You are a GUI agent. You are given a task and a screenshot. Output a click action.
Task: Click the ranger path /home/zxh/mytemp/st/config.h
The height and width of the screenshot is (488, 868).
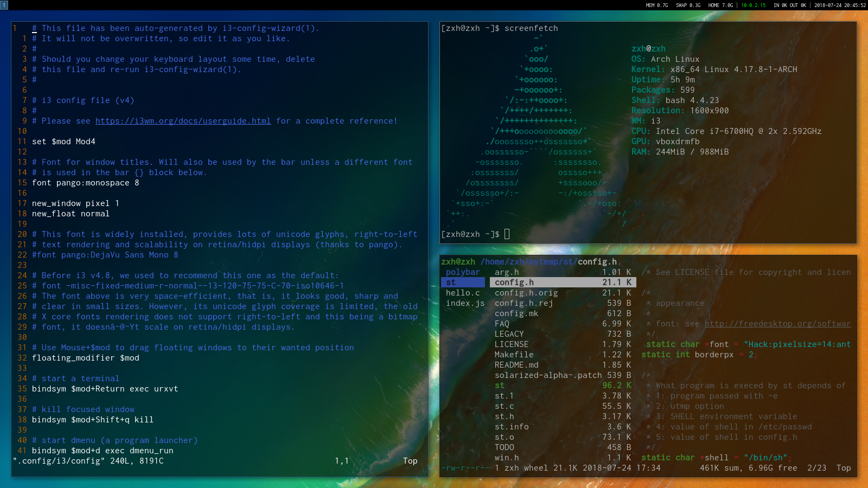[548, 262]
